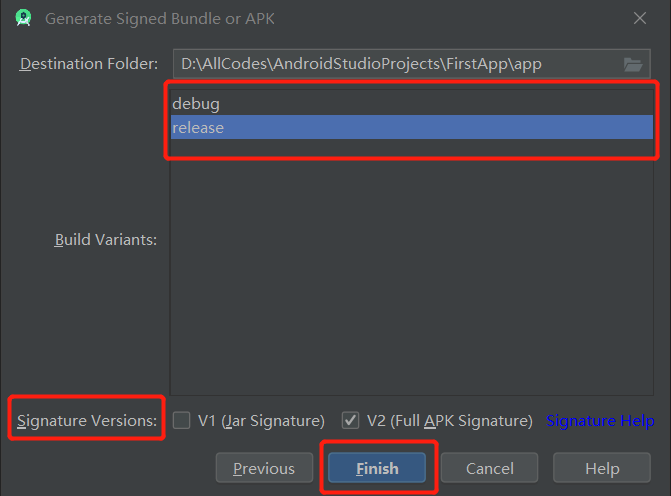Close the Generate Signed Bundle dialog
This screenshot has height=496, width=671.
[x=640, y=18]
